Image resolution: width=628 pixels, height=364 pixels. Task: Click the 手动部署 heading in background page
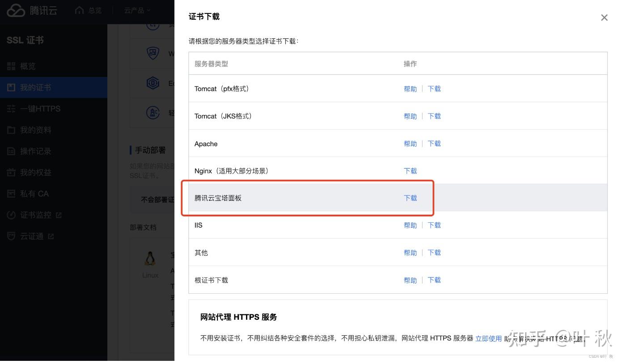point(150,150)
